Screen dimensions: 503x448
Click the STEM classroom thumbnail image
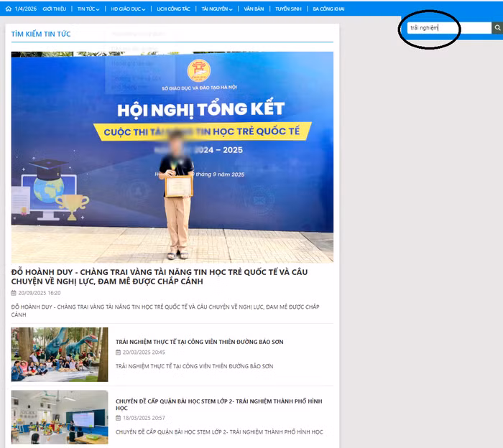[60, 417]
